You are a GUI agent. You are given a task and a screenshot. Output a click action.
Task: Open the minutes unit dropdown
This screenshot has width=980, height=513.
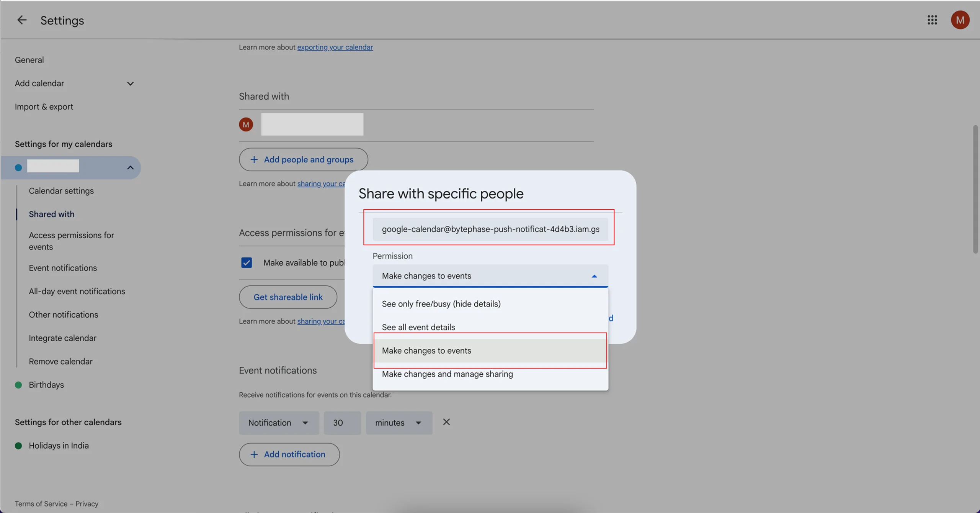click(399, 423)
